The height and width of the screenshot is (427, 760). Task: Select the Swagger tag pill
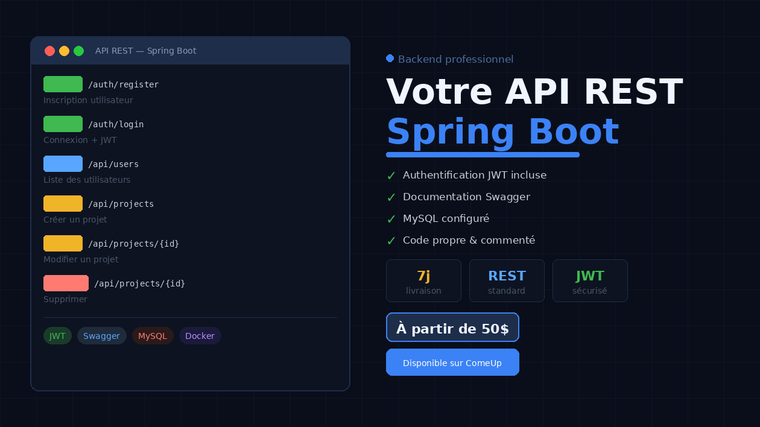coord(101,336)
